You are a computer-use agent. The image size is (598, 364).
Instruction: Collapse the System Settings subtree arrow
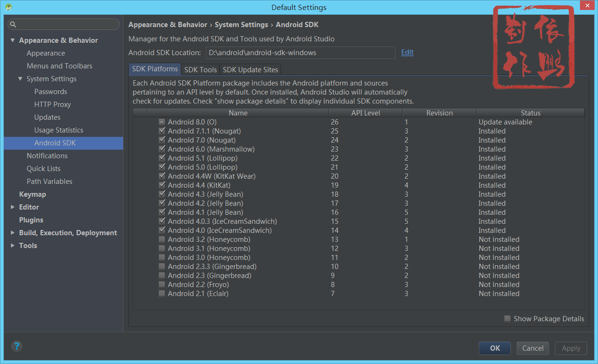[20, 79]
